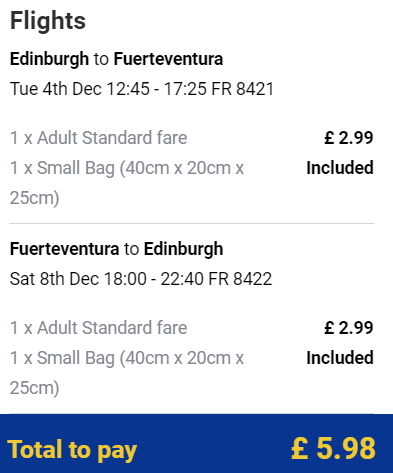Click Fuerteventura in the return route
This screenshot has height=473, width=393.
[64, 249]
